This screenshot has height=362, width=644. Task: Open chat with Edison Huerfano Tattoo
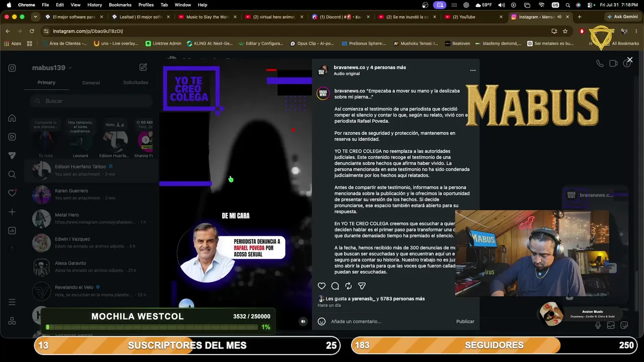coord(92,170)
